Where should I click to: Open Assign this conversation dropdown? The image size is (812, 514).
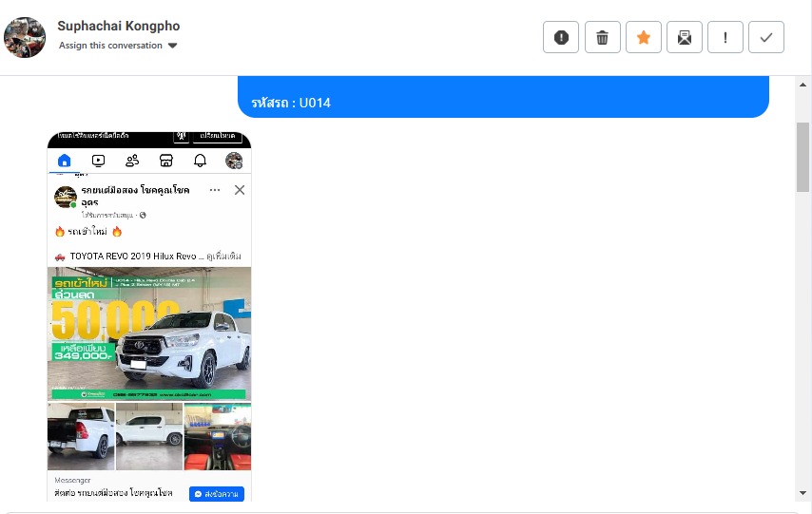[x=118, y=46]
